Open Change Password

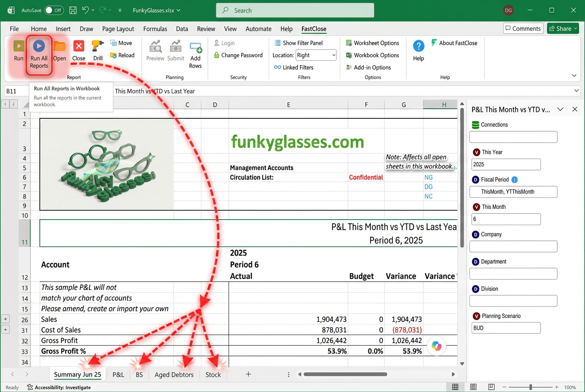[238, 55]
